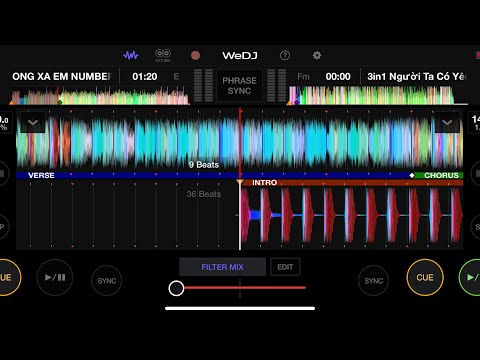Expand left deck chevron dropdown
The image size is (480, 360).
tap(33, 122)
